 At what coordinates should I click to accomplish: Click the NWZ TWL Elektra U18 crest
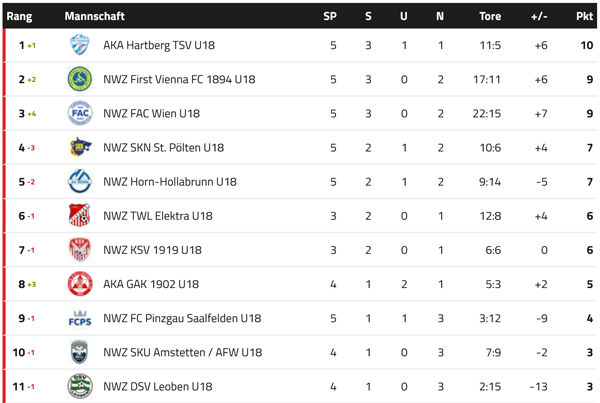coord(80,216)
